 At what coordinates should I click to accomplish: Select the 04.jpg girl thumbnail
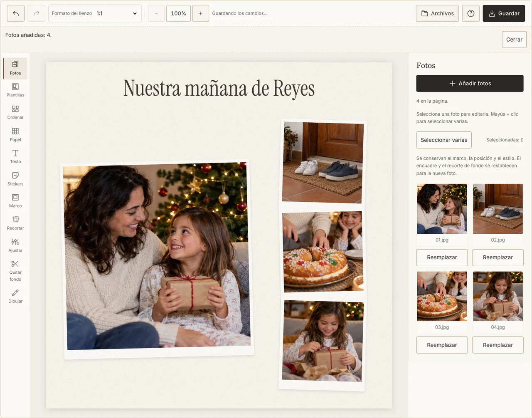[x=498, y=296]
